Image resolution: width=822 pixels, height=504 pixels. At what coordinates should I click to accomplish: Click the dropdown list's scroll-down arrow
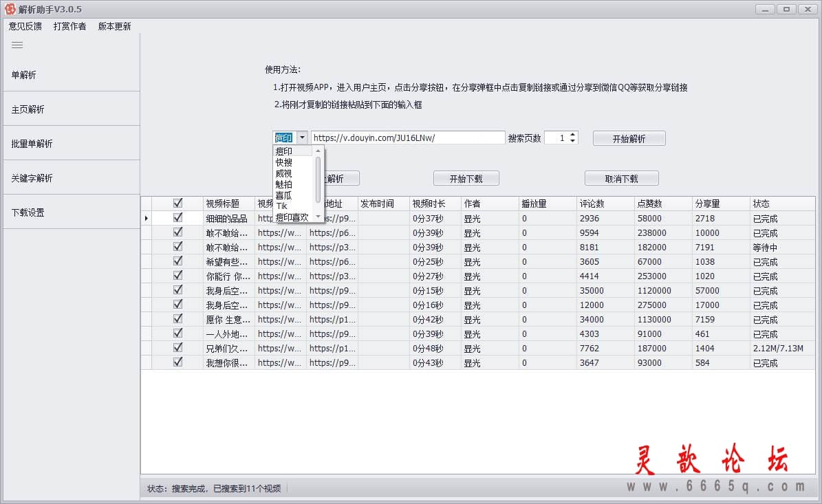(x=318, y=217)
